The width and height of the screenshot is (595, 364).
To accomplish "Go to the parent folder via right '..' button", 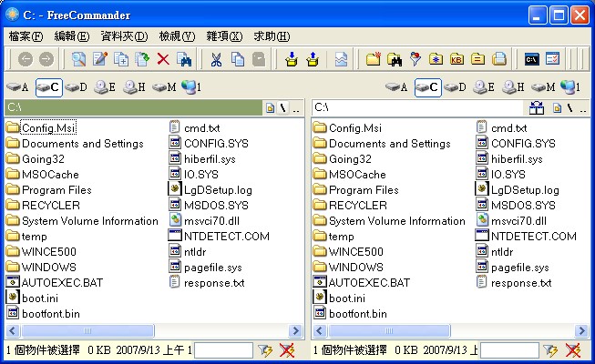I will tap(583, 108).
